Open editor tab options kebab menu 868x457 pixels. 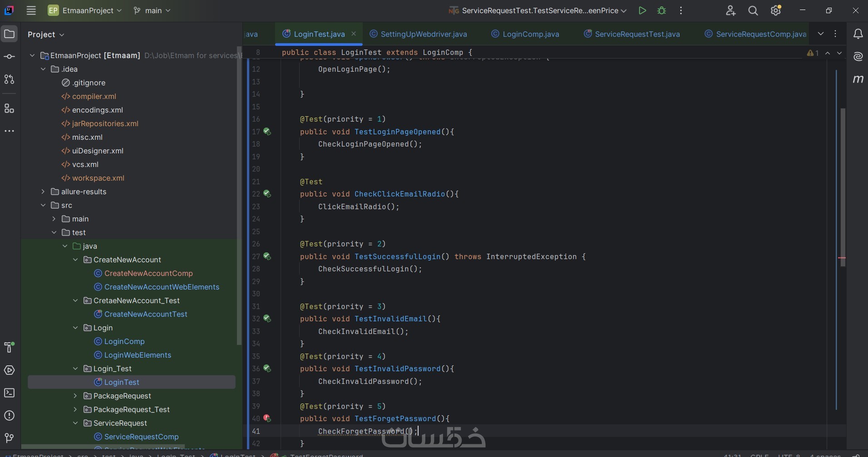[x=835, y=34]
